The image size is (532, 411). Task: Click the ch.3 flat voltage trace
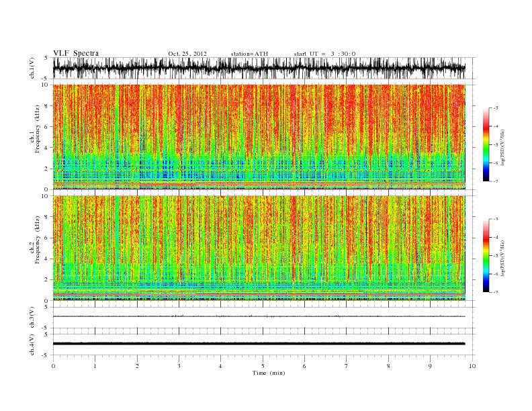point(259,316)
